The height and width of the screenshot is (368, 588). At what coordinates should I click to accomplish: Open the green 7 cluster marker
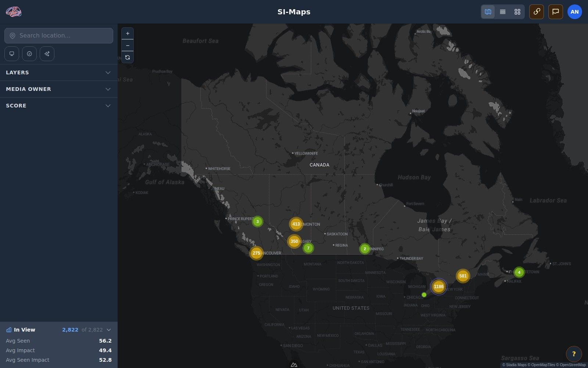308,248
